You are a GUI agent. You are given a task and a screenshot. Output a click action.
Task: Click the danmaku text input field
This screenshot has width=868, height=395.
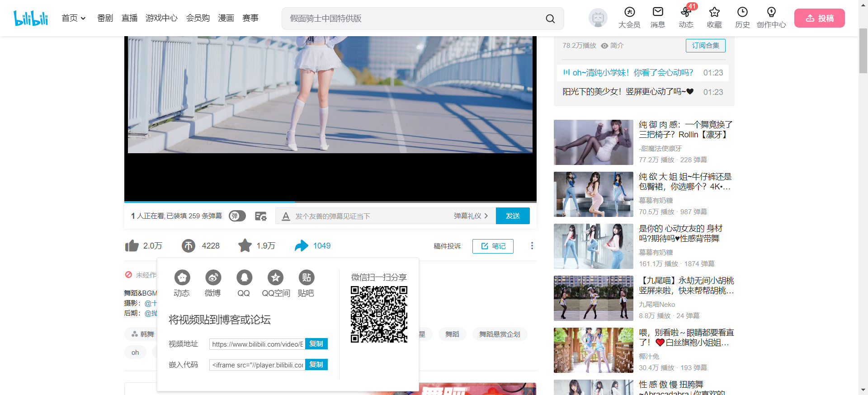pyautogui.click(x=371, y=216)
